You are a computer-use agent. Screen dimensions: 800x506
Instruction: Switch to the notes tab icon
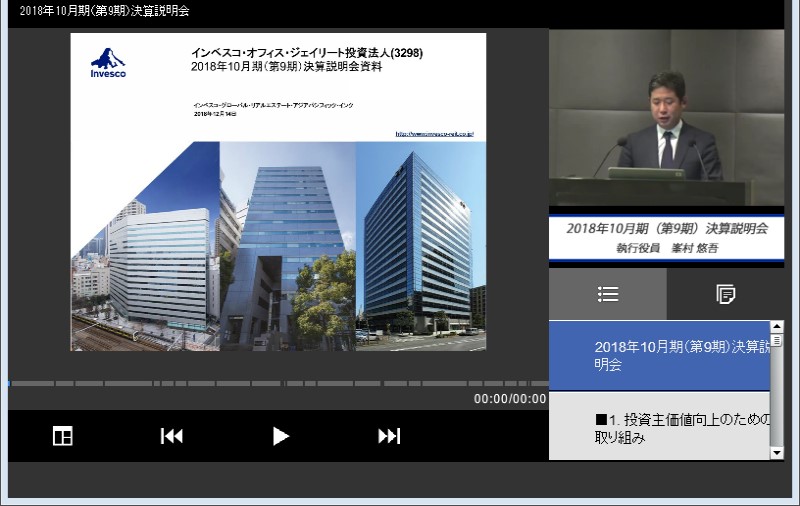tap(725, 294)
